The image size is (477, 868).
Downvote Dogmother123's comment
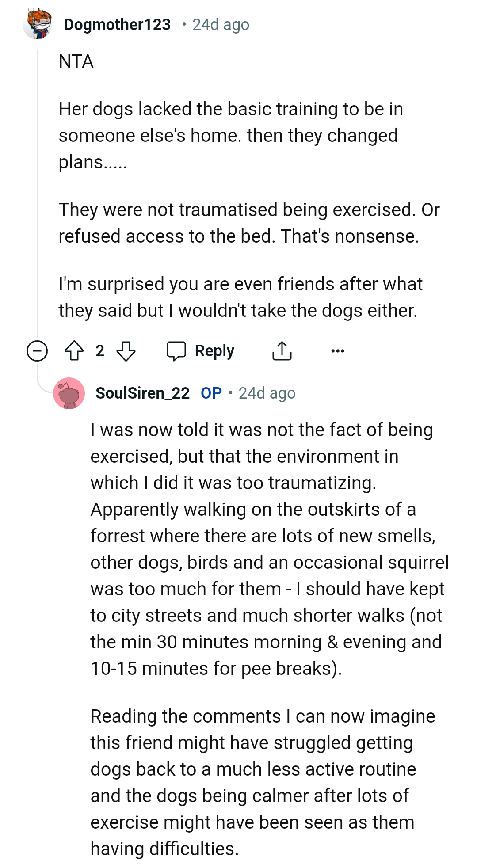[x=125, y=350]
